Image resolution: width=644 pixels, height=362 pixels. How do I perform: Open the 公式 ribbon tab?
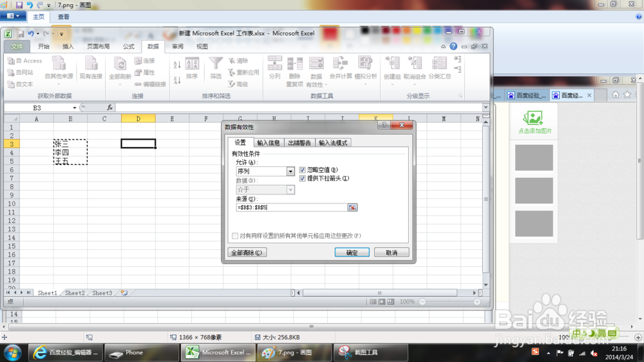129,46
